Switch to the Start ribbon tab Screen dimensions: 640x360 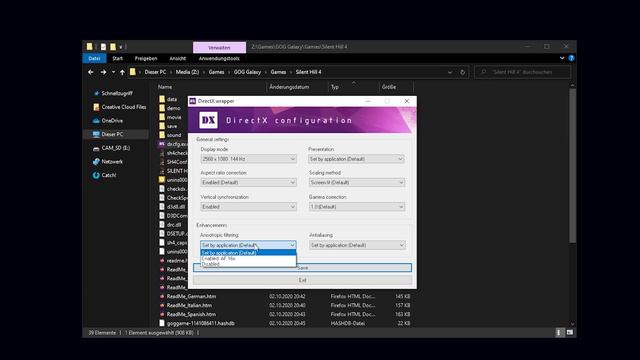(x=118, y=58)
